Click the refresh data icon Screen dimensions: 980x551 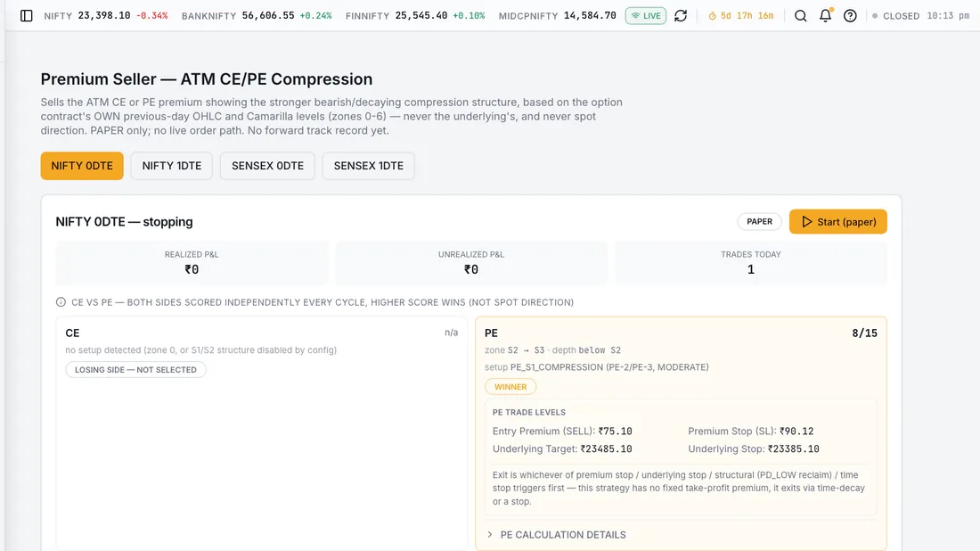pos(681,16)
